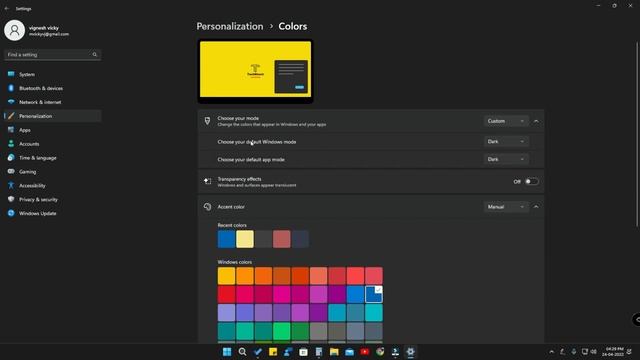
Task: Go back with the Settings back arrow
Action: point(7,9)
